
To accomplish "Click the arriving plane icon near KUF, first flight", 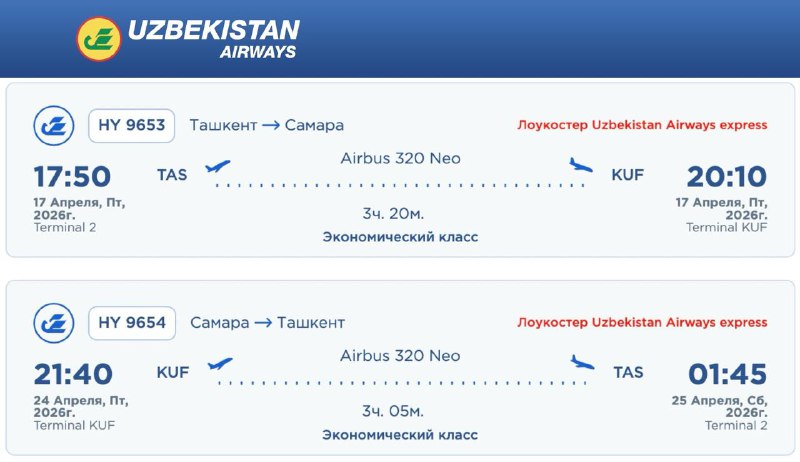I will (x=580, y=165).
